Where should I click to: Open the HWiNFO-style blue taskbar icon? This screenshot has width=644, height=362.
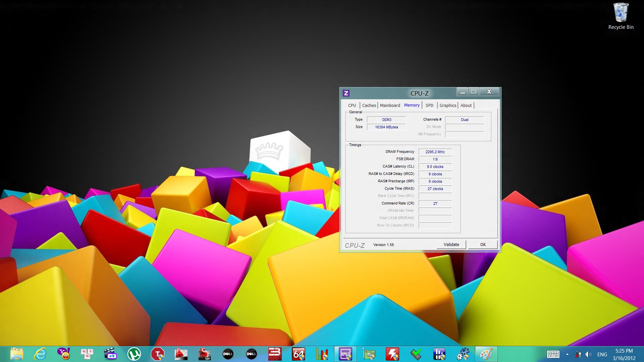click(x=439, y=354)
